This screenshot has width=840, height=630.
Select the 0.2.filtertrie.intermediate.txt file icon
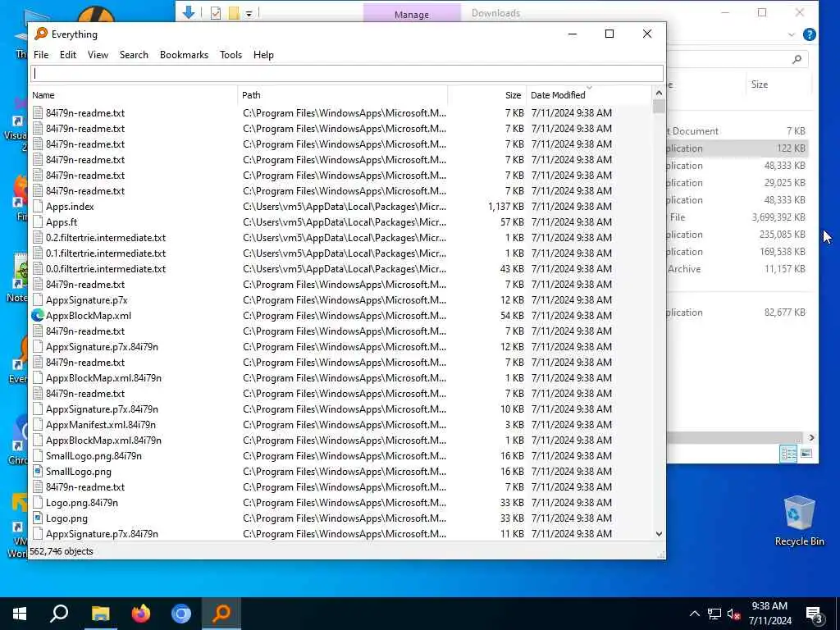pyautogui.click(x=38, y=238)
